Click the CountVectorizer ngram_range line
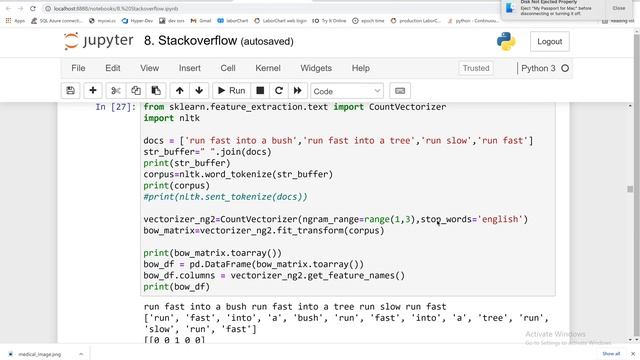The width and height of the screenshot is (640, 360). coord(336,219)
